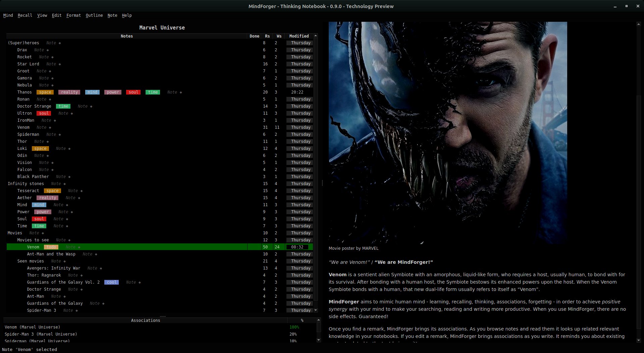Sort by the Ws column header
The height and width of the screenshot is (353, 644).
(279, 36)
